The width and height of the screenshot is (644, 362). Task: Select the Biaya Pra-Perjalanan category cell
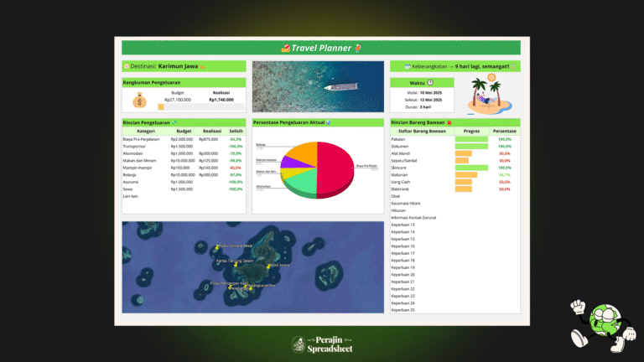click(141, 139)
